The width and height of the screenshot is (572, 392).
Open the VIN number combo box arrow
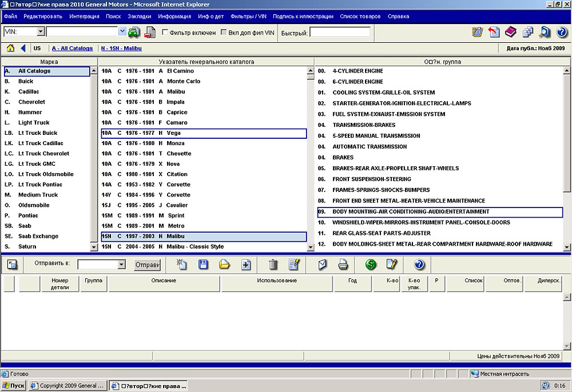122,32
